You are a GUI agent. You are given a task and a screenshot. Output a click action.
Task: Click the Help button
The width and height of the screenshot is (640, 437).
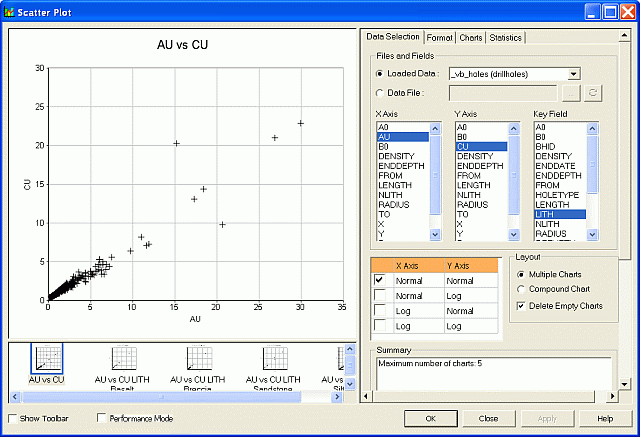[604, 418]
